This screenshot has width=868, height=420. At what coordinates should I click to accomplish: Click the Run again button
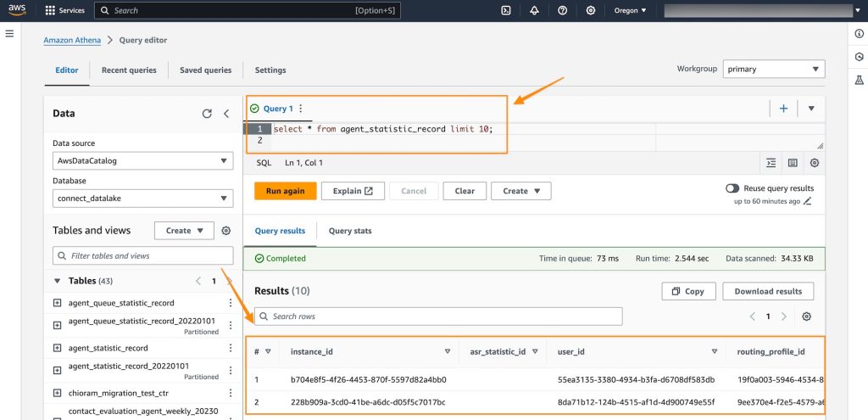(285, 191)
